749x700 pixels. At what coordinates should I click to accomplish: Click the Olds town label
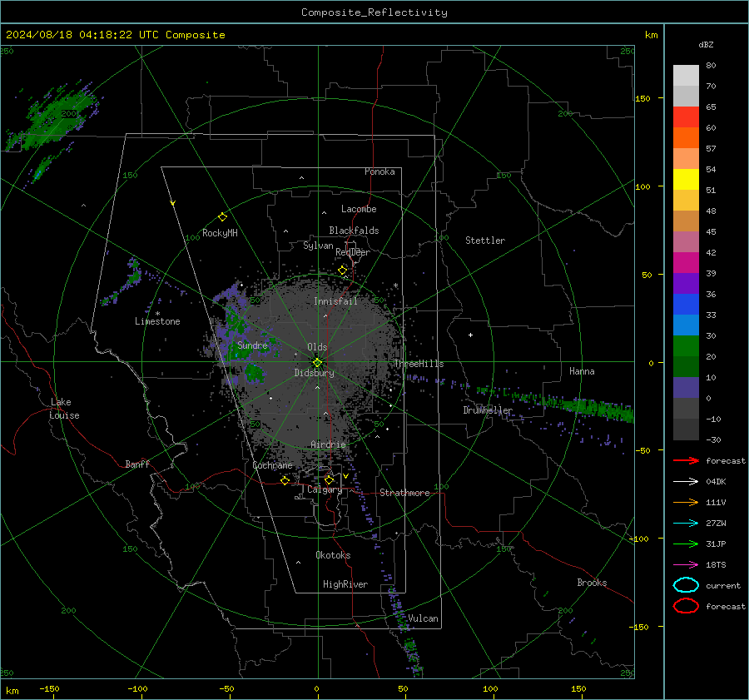(x=317, y=347)
